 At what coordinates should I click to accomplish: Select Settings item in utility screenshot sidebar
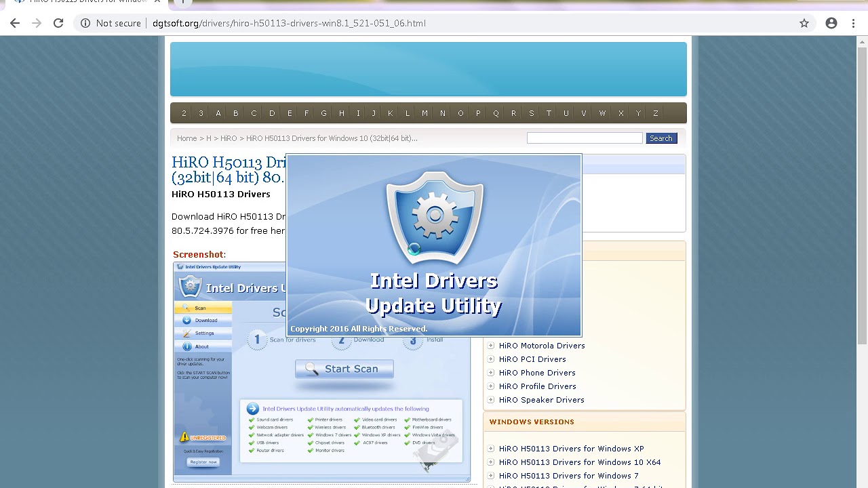[x=203, y=333]
